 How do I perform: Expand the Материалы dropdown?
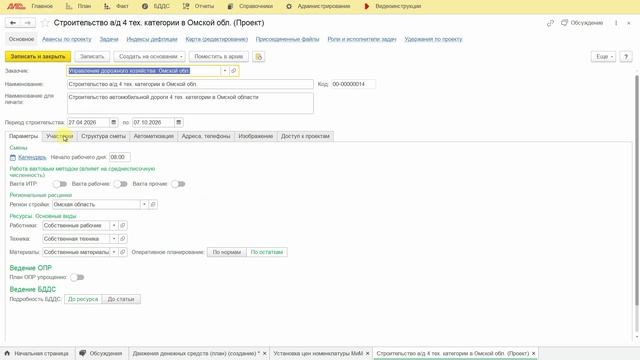click(x=114, y=252)
